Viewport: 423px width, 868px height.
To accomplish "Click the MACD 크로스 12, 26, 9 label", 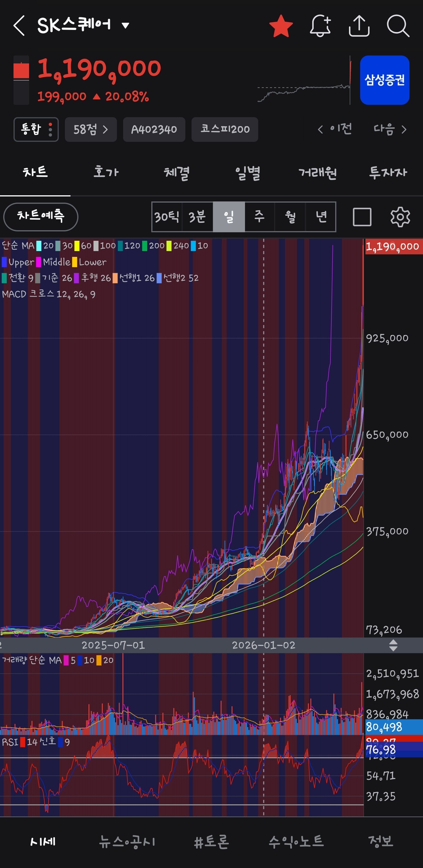I will pos(48,295).
